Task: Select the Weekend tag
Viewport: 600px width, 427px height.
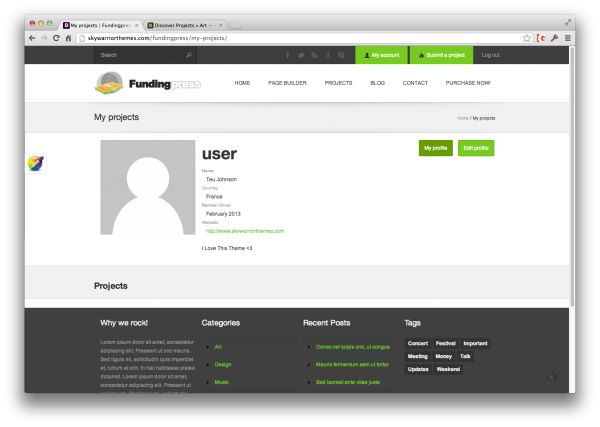Action: click(448, 369)
